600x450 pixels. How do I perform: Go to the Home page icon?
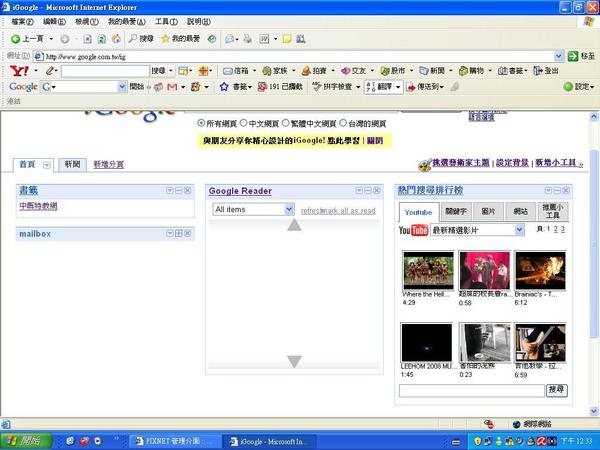pos(116,39)
